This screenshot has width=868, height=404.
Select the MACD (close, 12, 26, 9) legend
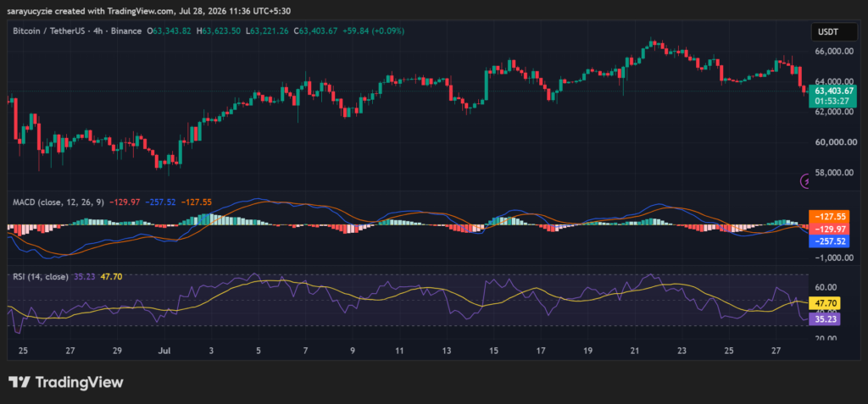pos(58,202)
